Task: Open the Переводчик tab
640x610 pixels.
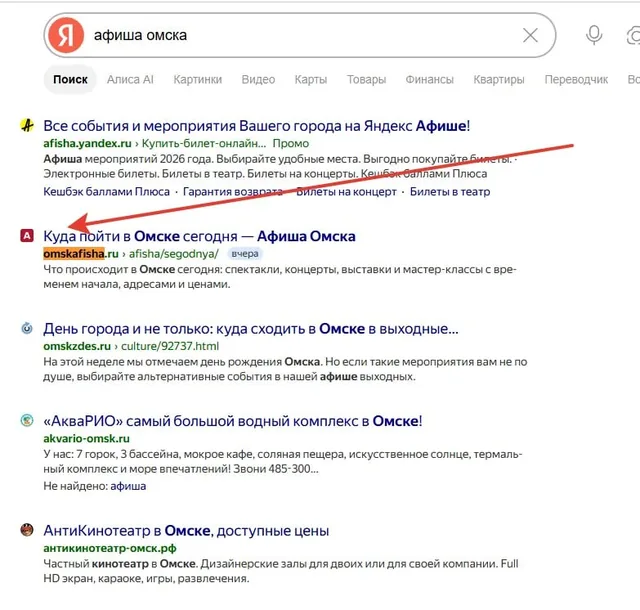Action: [x=576, y=79]
